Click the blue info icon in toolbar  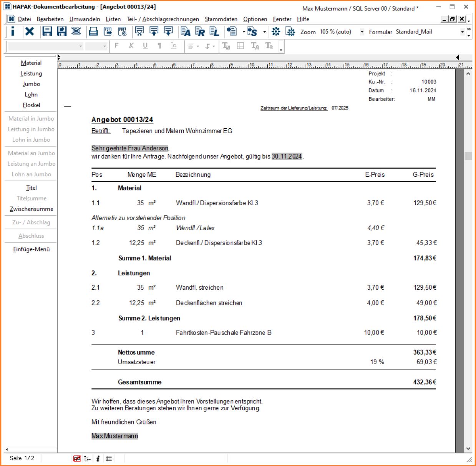(13, 32)
